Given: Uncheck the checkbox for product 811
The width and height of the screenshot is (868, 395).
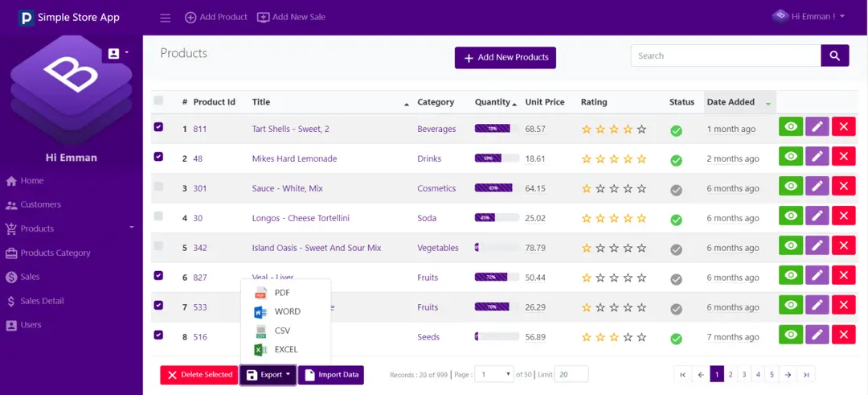Looking at the screenshot, I should (158, 127).
